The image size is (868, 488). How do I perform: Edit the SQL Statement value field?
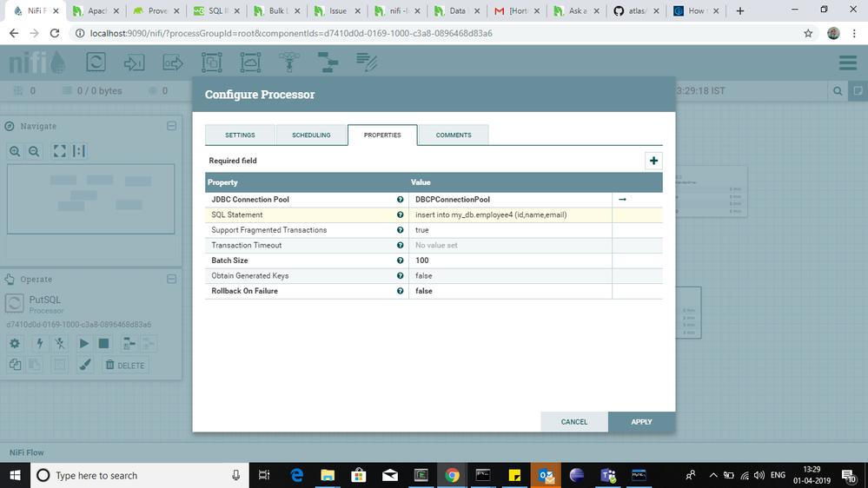coord(510,214)
